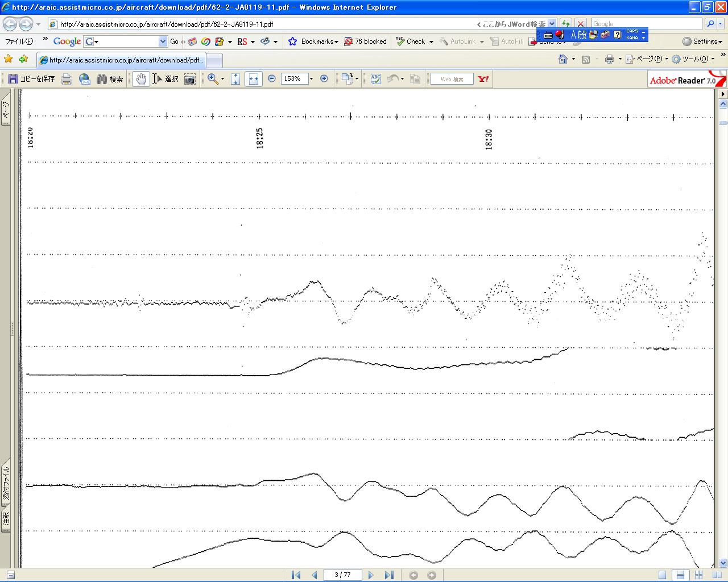Viewport: 728px width, 582px height.
Task: Switch to facing pages layout
Action: tap(716, 575)
